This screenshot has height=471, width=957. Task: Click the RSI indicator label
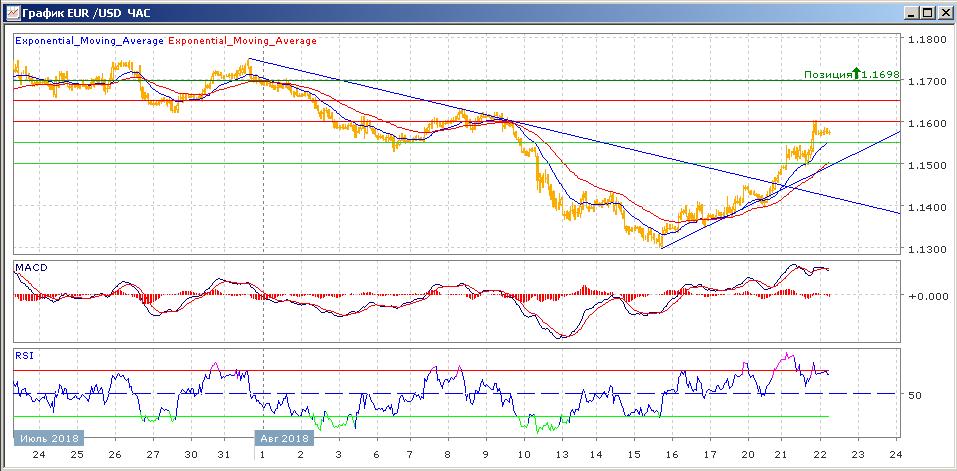click(x=24, y=355)
